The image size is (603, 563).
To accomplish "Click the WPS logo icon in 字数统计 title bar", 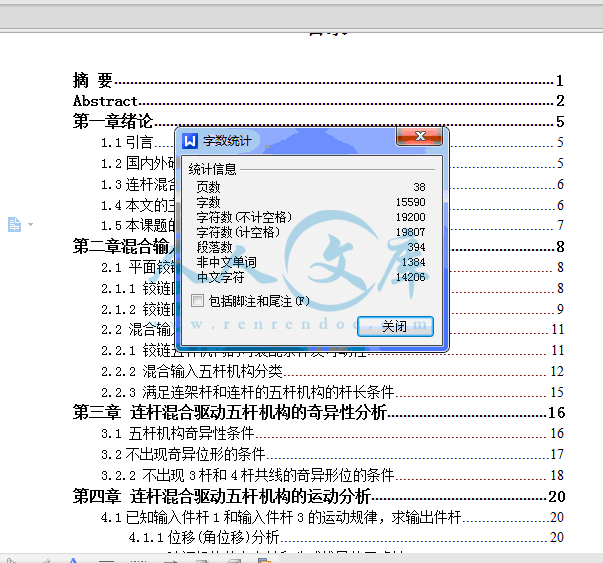I will (190, 141).
